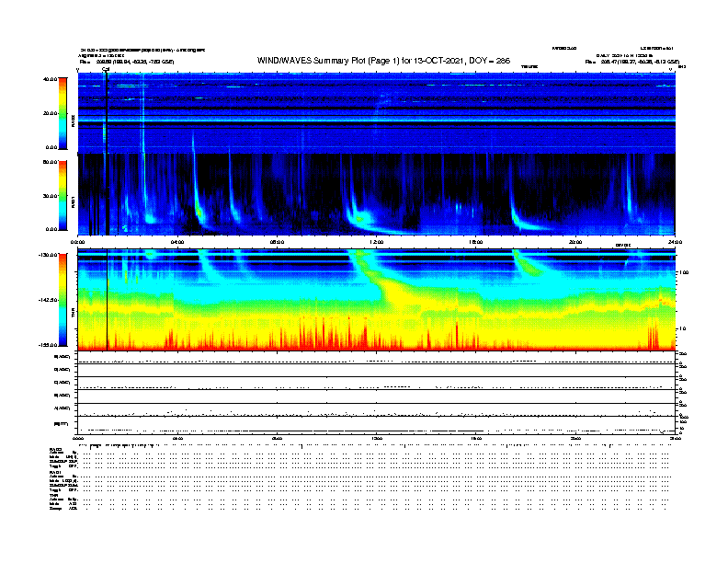
Task: Click the 08:00 tick label under RAD1 panel
Action: 277,242
